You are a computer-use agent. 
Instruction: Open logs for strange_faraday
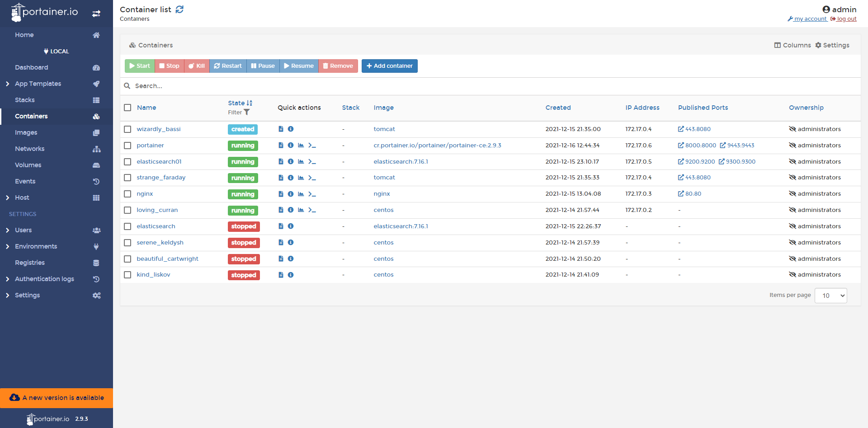click(x=281, y=178)
